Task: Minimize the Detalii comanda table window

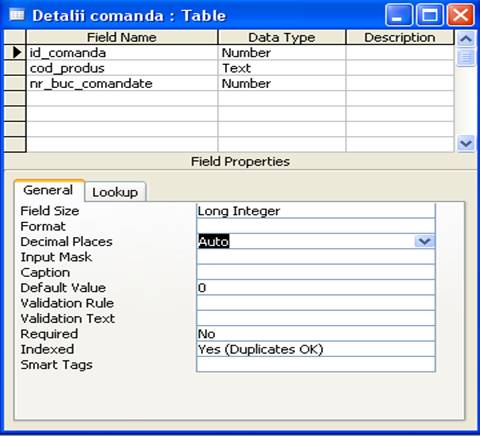Action: 398,15
